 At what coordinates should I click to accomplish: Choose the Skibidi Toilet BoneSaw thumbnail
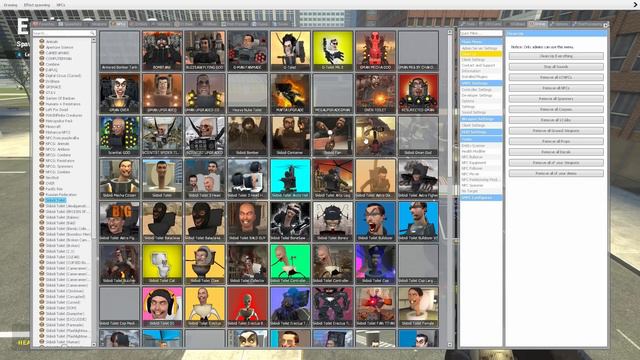(290, 221)
